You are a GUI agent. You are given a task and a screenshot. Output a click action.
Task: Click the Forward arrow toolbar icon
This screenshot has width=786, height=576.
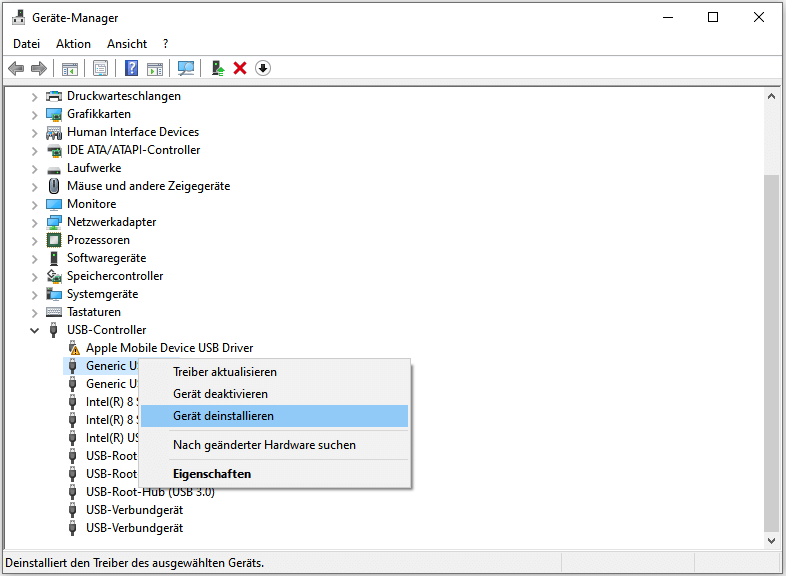pos(39,68)
